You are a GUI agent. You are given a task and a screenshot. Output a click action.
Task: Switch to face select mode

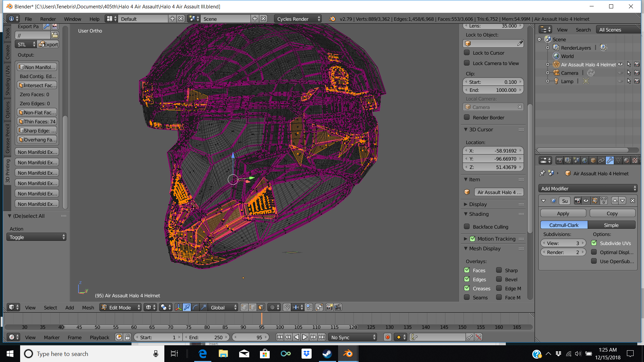(261, 307)
